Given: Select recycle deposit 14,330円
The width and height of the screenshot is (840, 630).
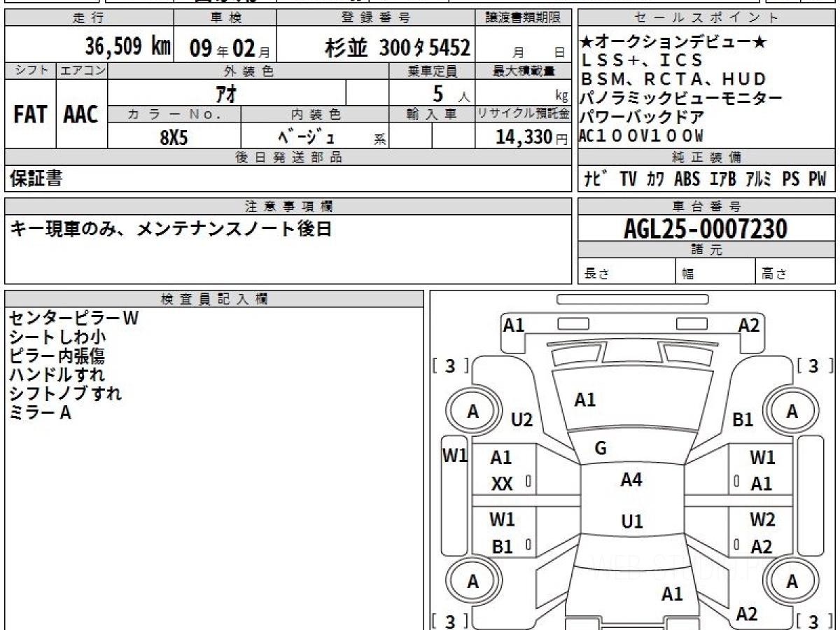Looking at the screenshot, I should [x=531, y=137].
